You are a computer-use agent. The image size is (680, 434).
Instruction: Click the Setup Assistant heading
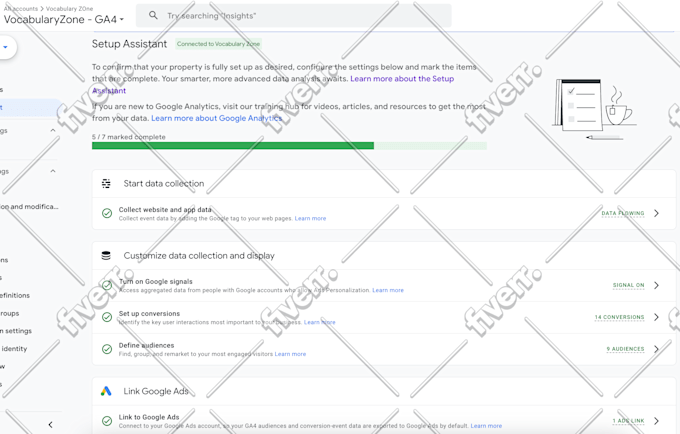tap(129, 44)
